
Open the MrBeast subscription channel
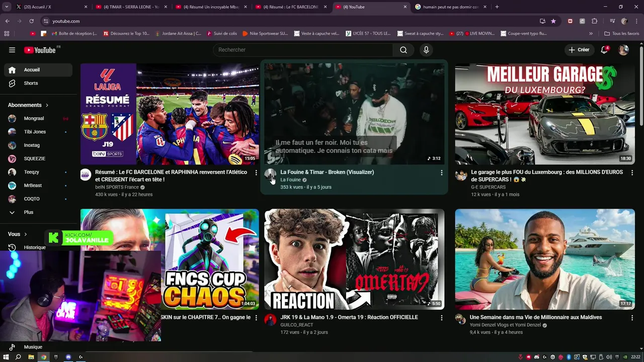coord(38,186)
